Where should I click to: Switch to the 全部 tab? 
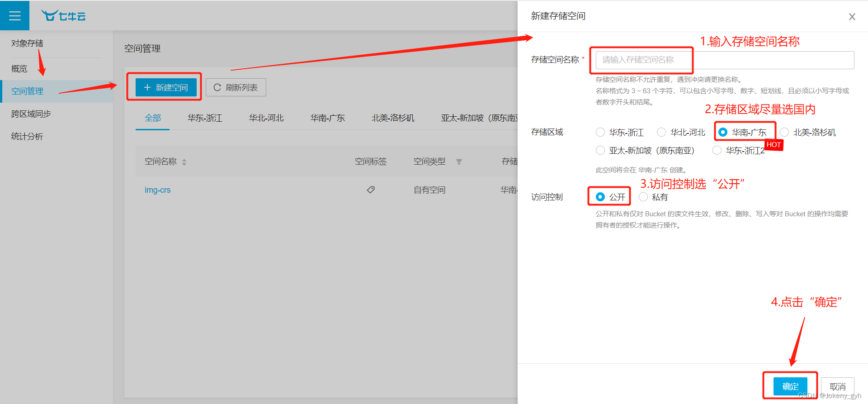pos(153,118)
